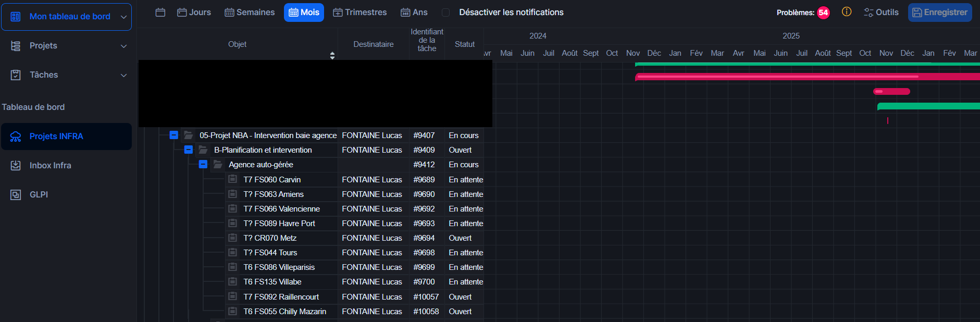This screenshot has height=322, width=980.
Task: Click task icon of T6 FS086 Villeparisis
Action: click(233, 266)
